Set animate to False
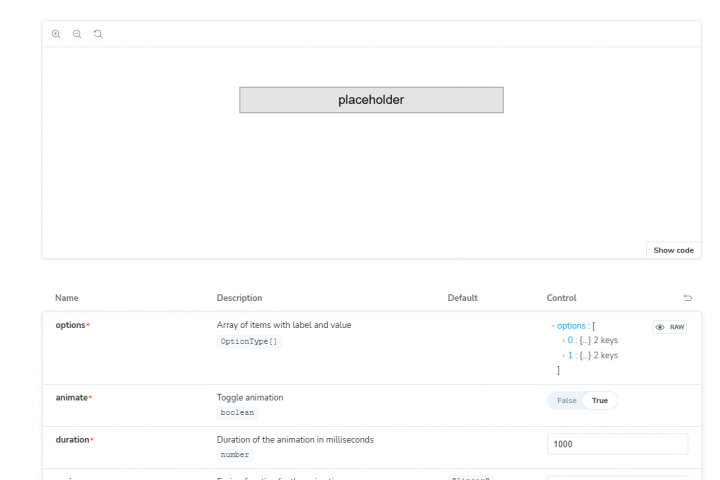 [x=565, y=400]
